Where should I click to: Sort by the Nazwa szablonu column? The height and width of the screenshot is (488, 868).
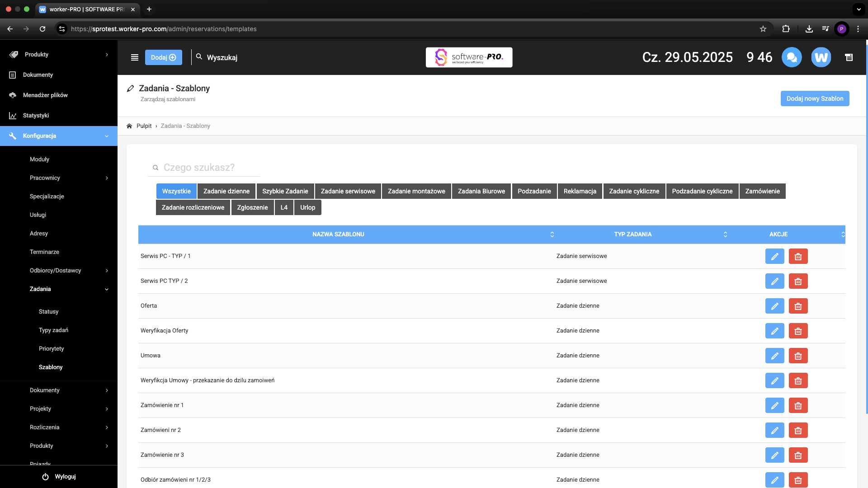point(338,234)
